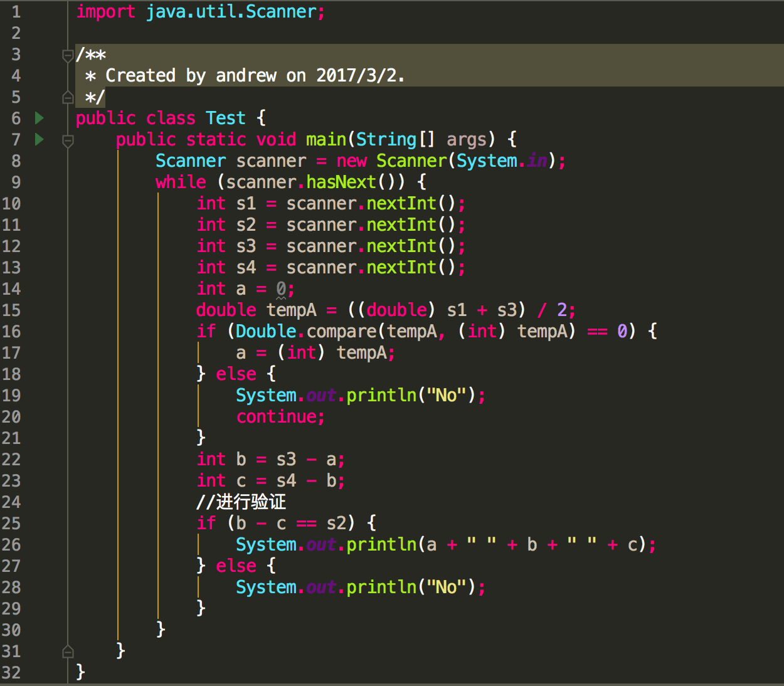Click the "compare" method in Double.compare
The height and width of the screenshot is (686, 784).
tap(341, 331)
